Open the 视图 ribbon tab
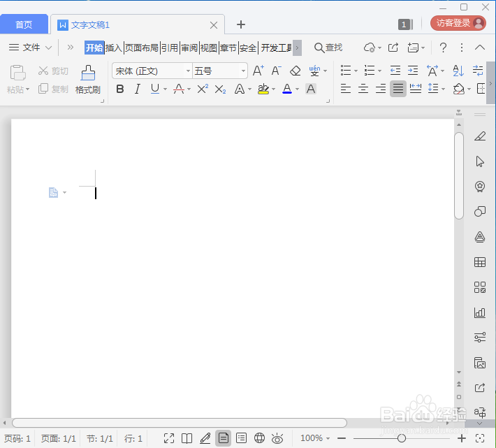This screenshot has width=496, height=448. [x=209, y=48]
